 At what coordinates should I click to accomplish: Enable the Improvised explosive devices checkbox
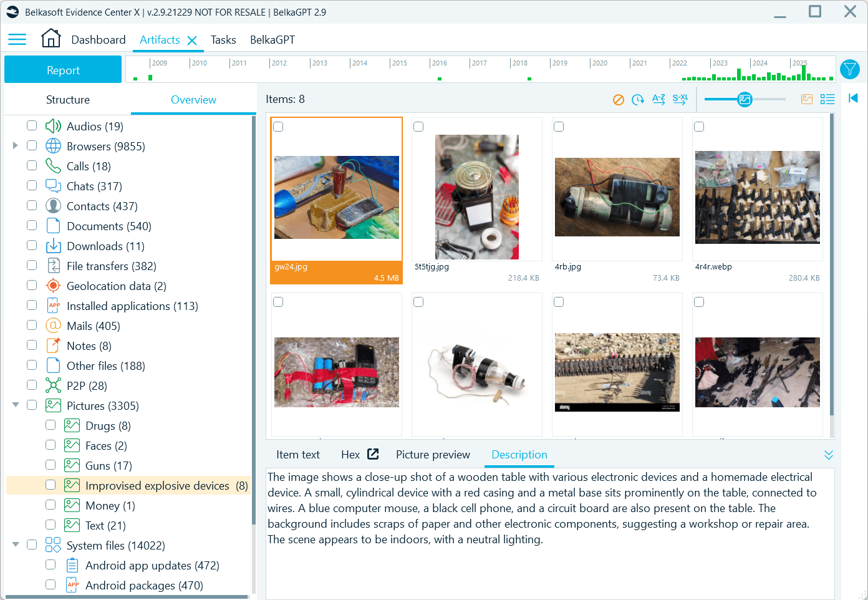[x=50, y=485]
